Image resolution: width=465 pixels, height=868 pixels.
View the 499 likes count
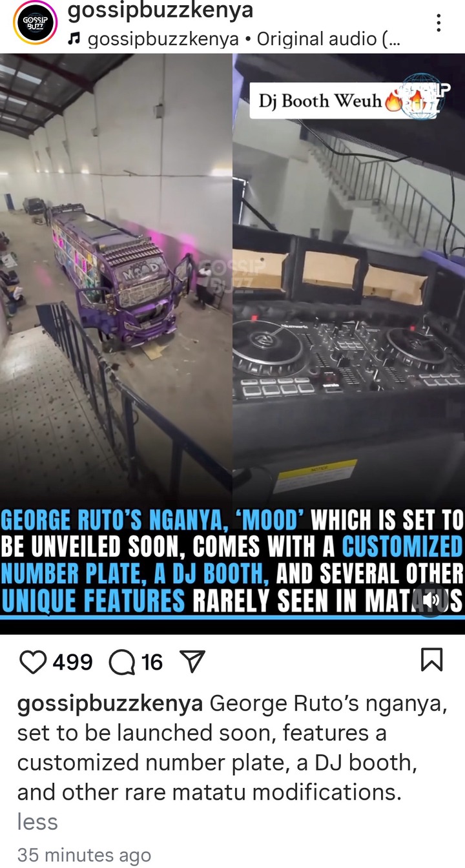coord(72,662)
